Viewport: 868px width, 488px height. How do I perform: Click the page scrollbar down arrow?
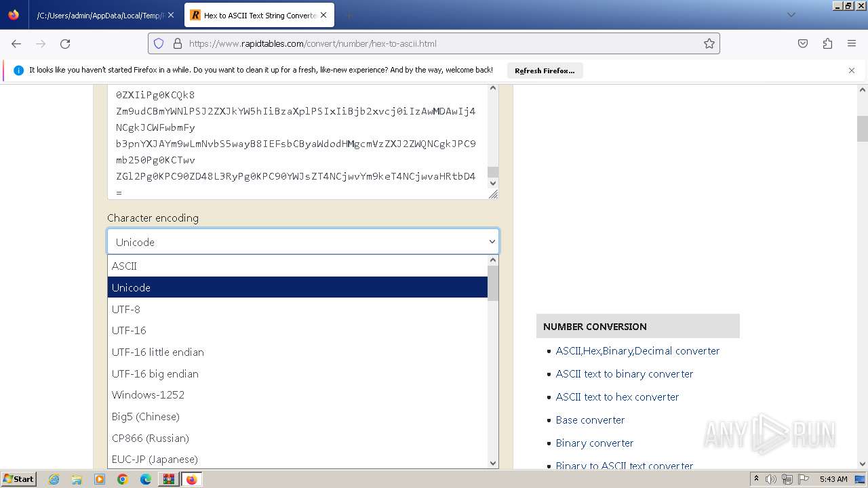pos(863,464)
